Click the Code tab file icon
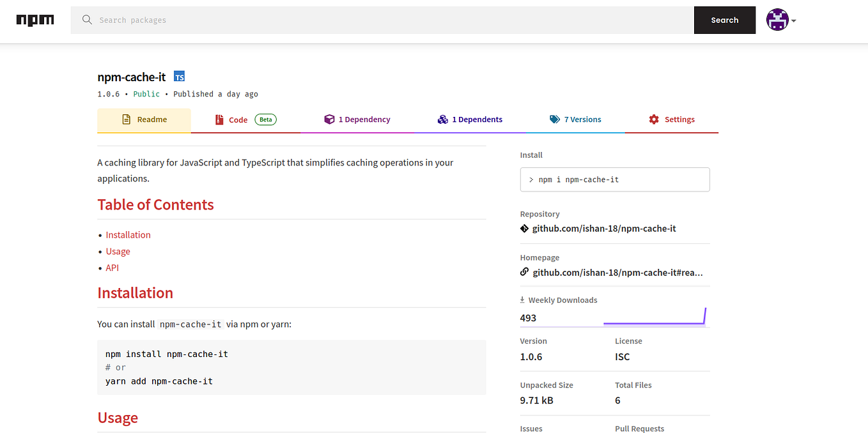The width and height of the screenshot is (868, 433). coord(219,119)
